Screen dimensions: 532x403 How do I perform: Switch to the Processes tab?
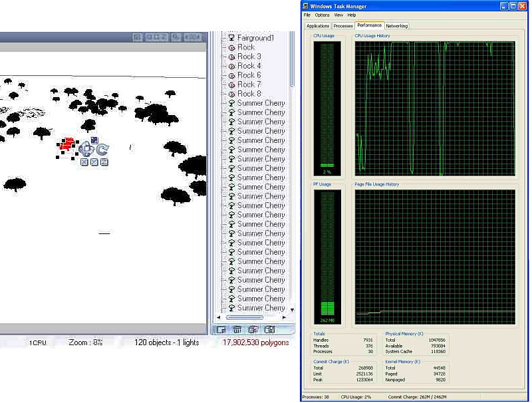[x=343, y=26]
